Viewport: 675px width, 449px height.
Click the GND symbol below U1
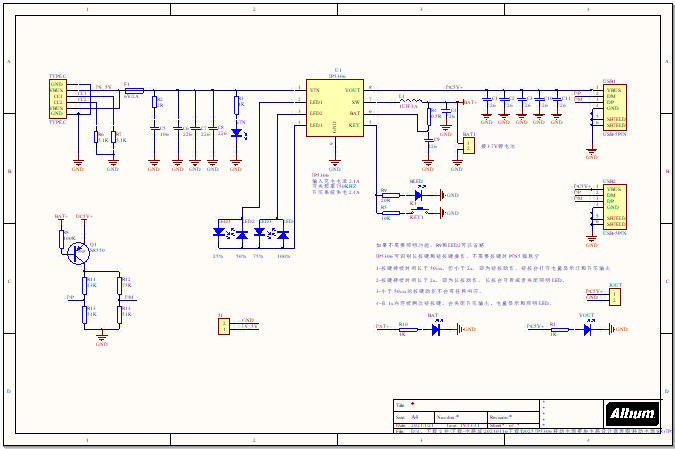(335, 164)
